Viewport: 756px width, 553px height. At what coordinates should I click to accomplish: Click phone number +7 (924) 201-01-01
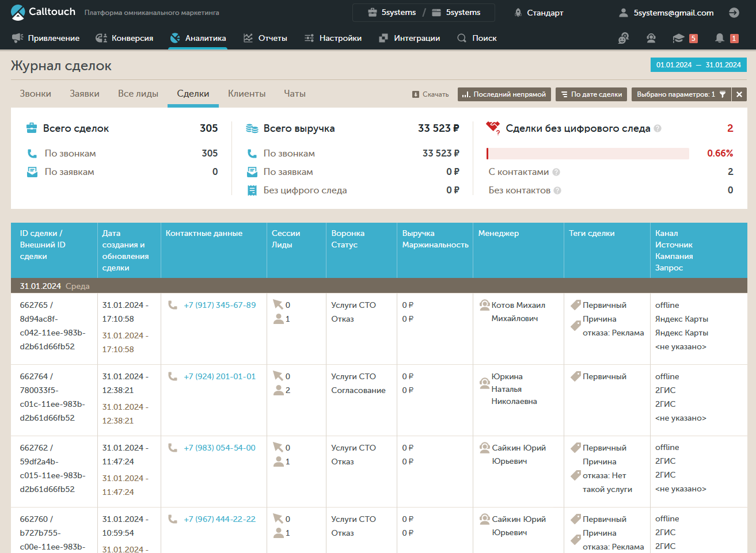coord(220,376)
